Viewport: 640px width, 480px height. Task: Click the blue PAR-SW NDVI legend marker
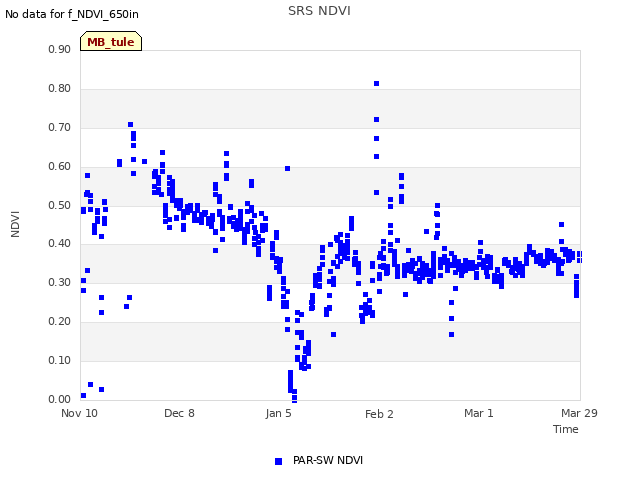(278, 461)
